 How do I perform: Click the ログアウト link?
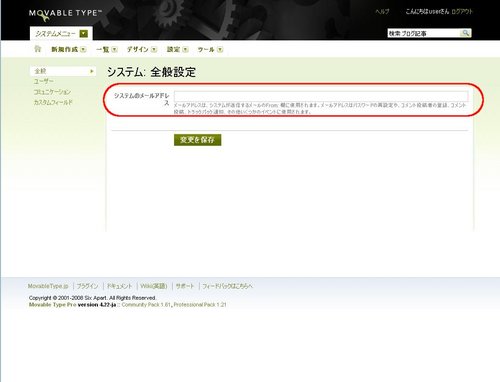point(462,11)
